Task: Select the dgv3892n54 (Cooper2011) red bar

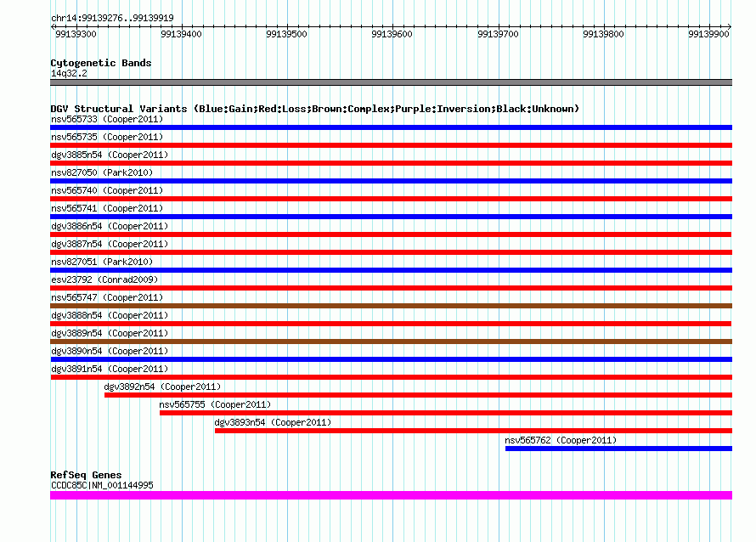Action: pyautogui.click(x=419, y=395)
